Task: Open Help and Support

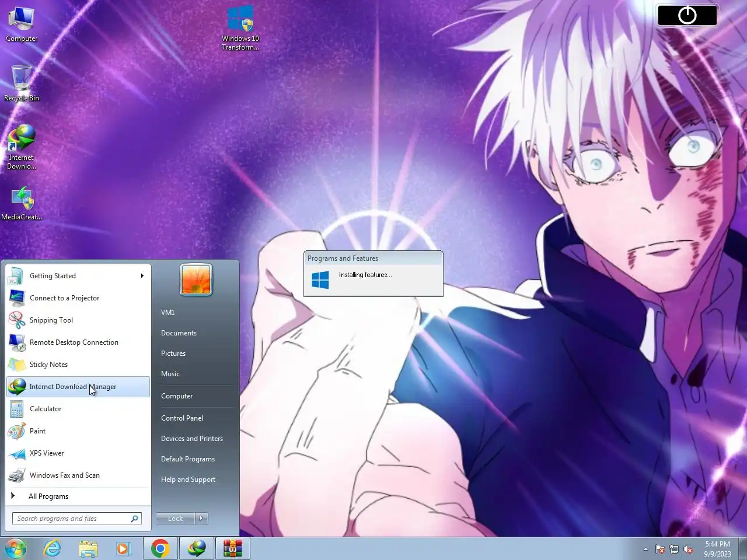Action: 196,480
